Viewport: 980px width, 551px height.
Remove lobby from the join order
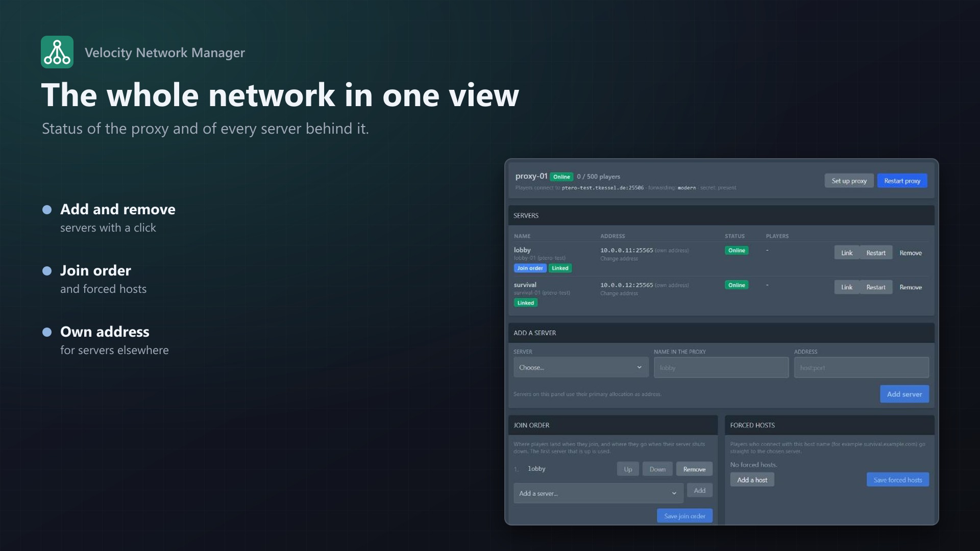coord(694,469)
